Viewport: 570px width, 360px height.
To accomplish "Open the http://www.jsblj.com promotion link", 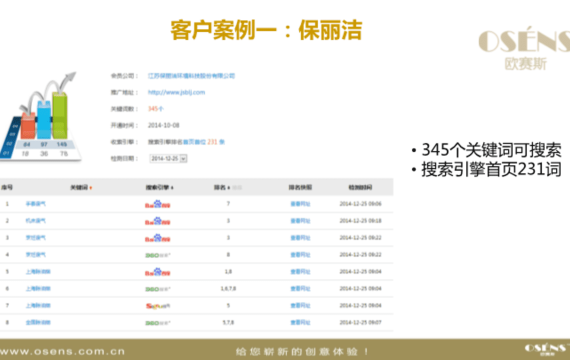I will pyautogui.click(x=176, y=92).
